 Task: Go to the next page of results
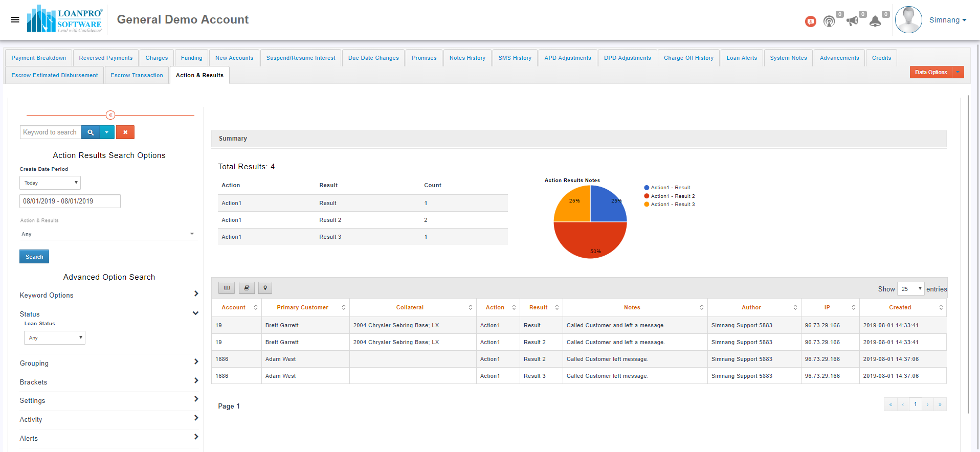[928, 404]
